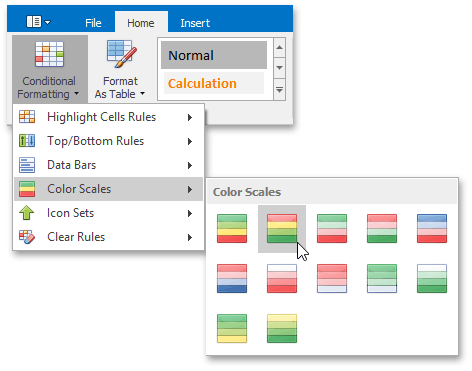Viewport: 472px width, 371px height.
Task: Click the Conditional Formatting grid icon
Action: coord(49,54)
